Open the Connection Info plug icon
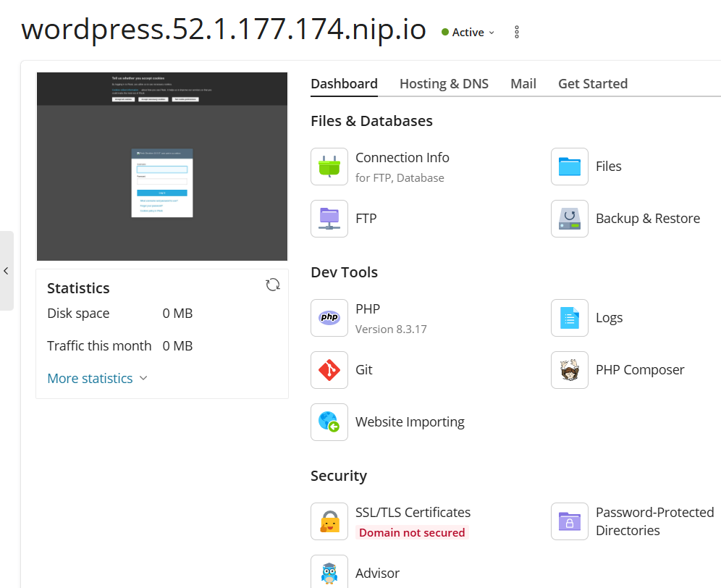The image size is (721, 588). coord(329,167)
